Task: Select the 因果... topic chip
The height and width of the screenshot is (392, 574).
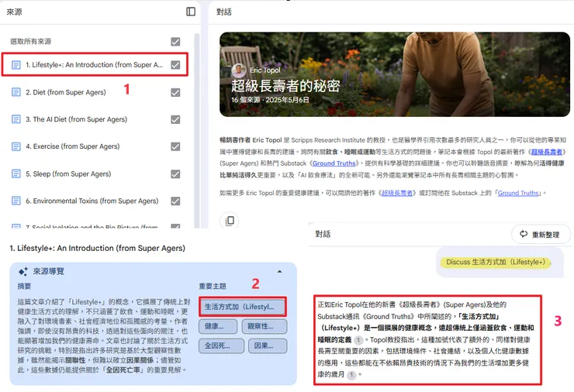Action: 268,346
